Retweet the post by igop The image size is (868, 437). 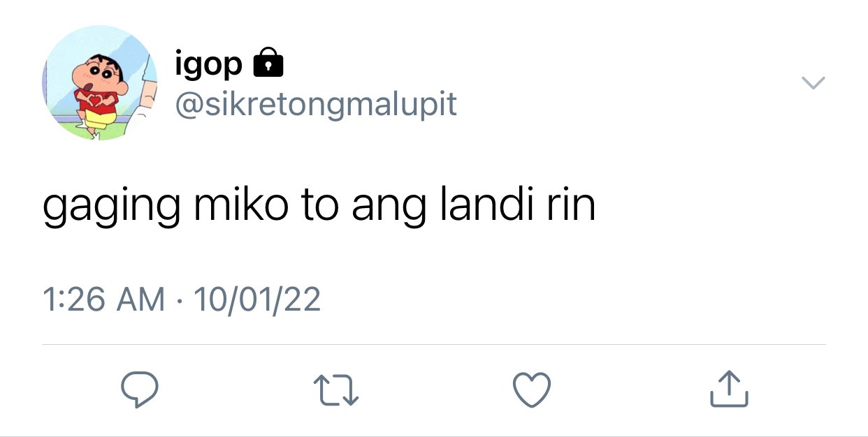336,390
